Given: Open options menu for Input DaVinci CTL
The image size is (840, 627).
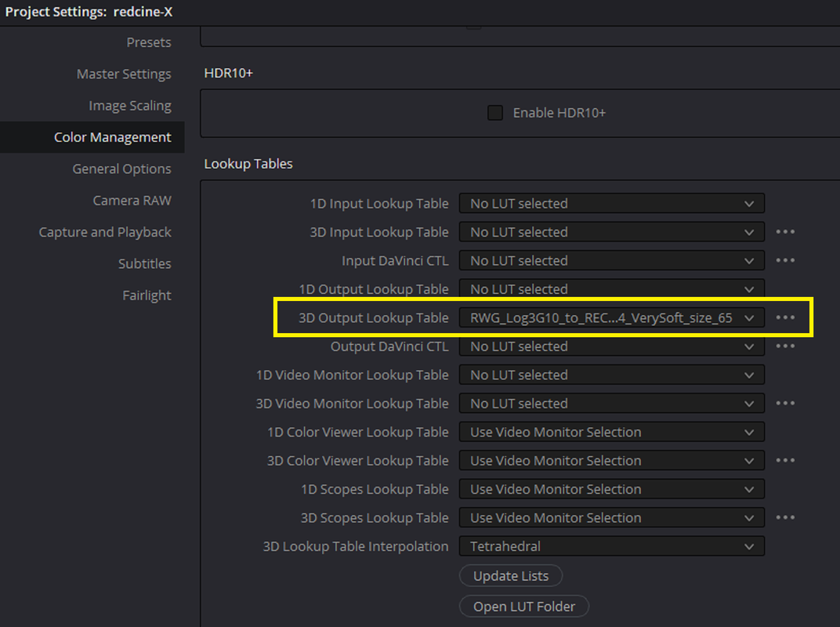Looking at the screenshot, I should (785, 260).
